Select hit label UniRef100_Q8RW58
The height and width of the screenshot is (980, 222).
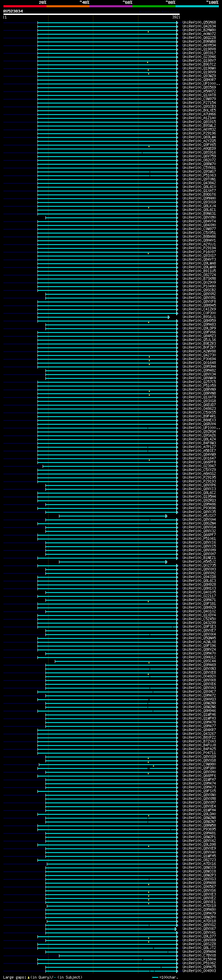[x=199, y=826]
